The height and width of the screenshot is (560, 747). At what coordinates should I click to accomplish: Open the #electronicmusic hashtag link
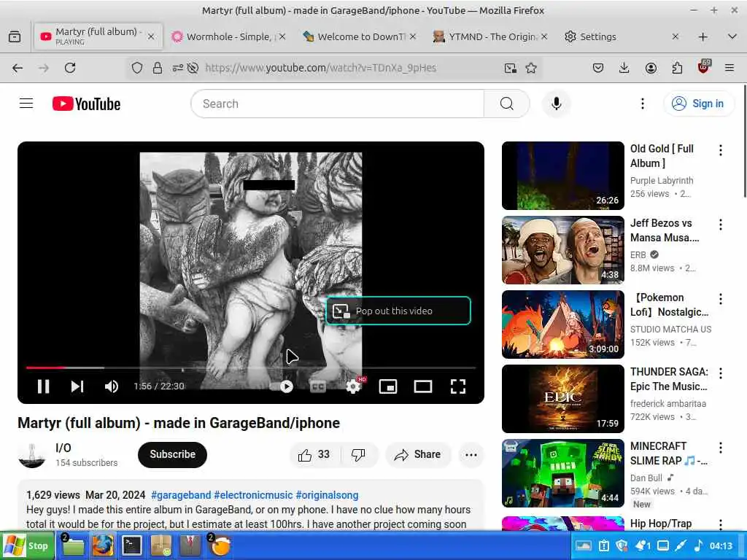tap(253, 495)
